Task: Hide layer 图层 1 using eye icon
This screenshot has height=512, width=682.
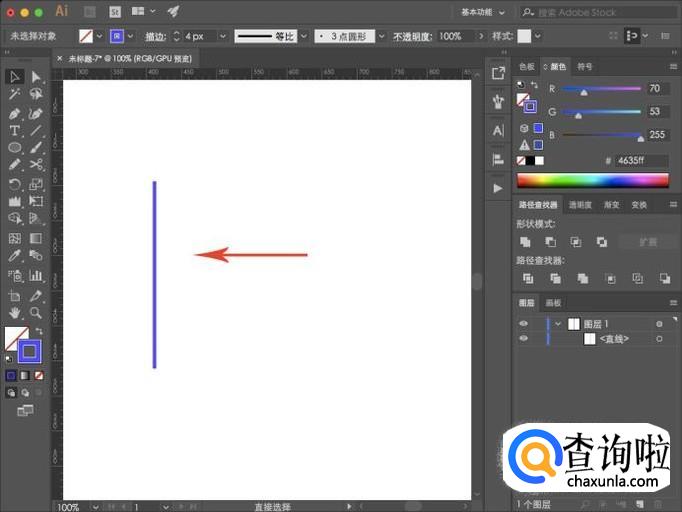Action: 523,324
